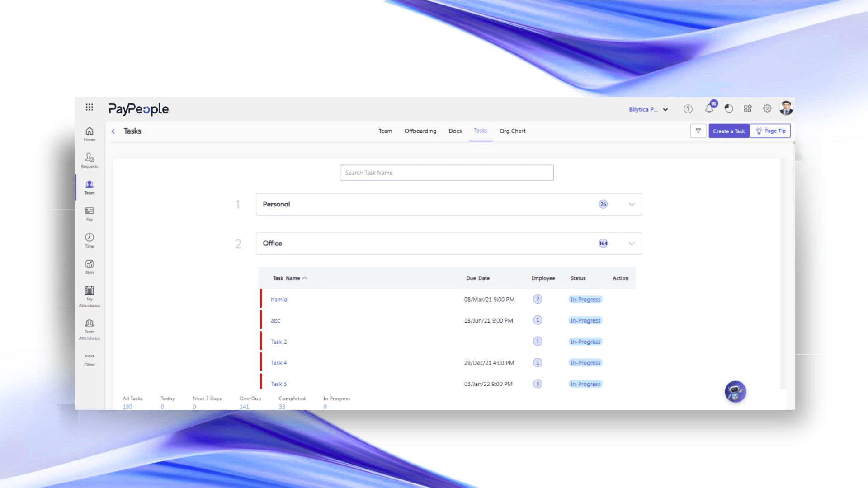
Task: Click the Search Task Name field
Action: [446, 173]
